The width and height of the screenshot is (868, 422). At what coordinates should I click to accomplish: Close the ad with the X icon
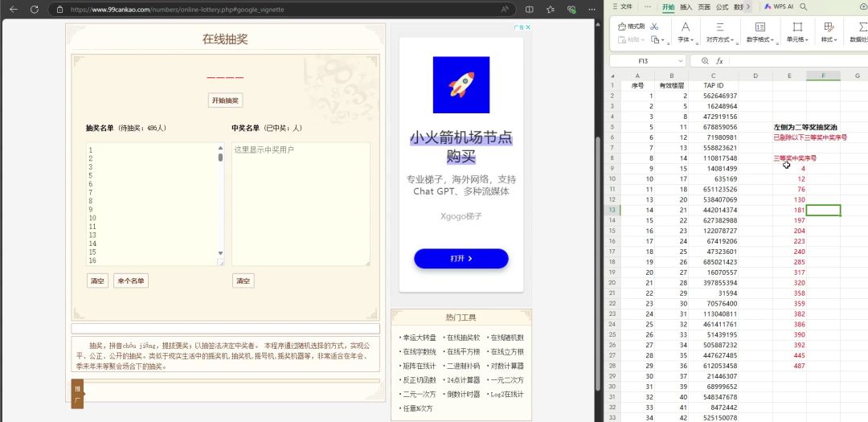pyautogui.click(x=528, y=27)
